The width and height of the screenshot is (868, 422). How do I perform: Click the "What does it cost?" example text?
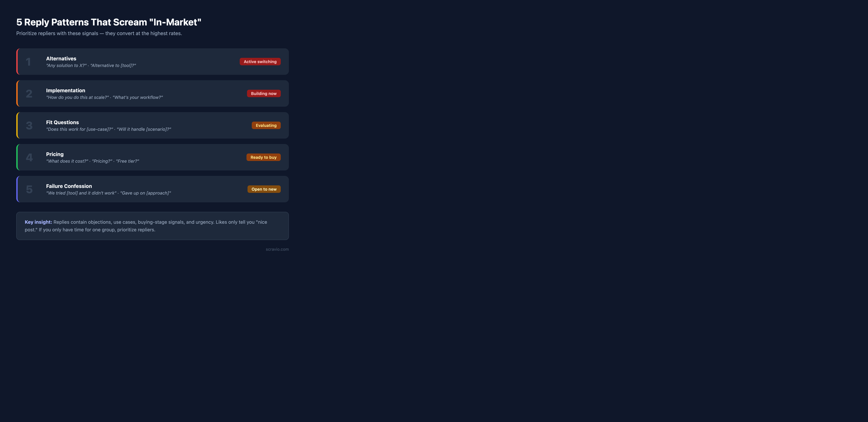coord(67,161)
